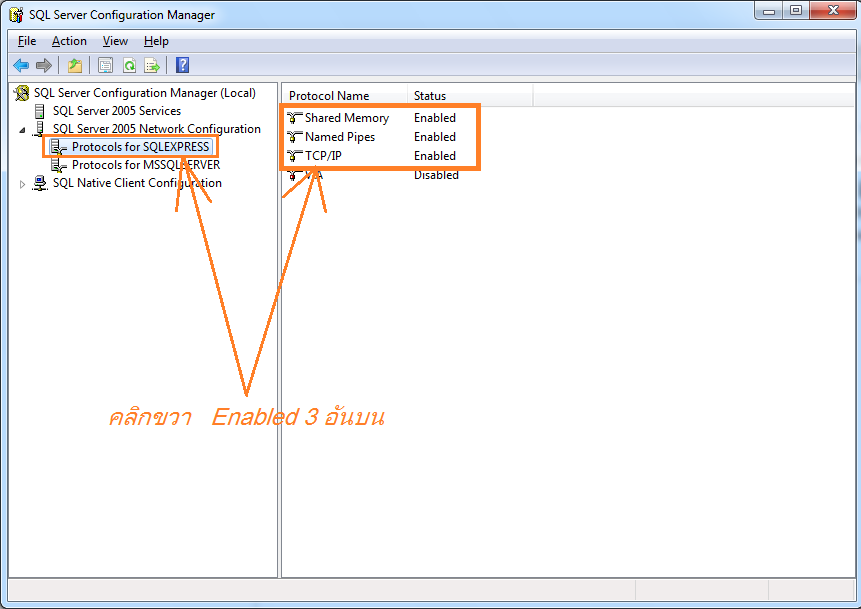Viewport: 861px width, 609px height.
Task: Minimize the Configuration Manager window
Action: click(769, 11)
